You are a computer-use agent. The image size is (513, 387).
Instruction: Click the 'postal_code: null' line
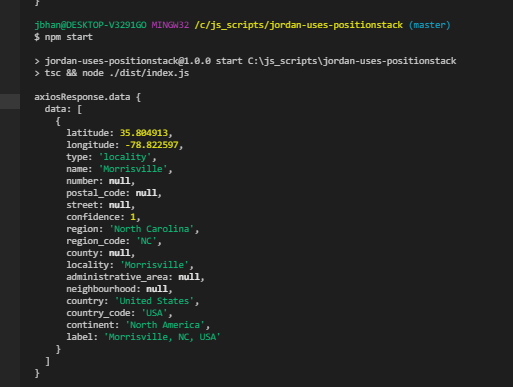click(x=114, y=193)
